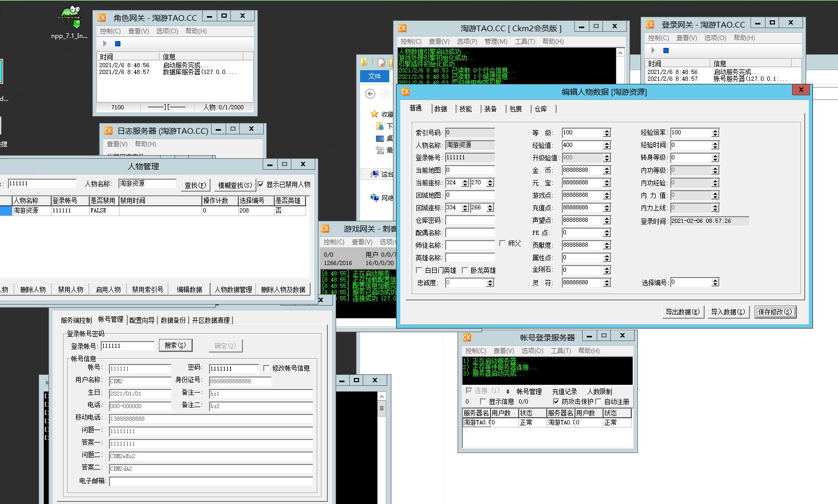Screen dimensions: 838x504
Task: Select the favorites star in Explorer sidebar
Action: (x=374, y=114)
